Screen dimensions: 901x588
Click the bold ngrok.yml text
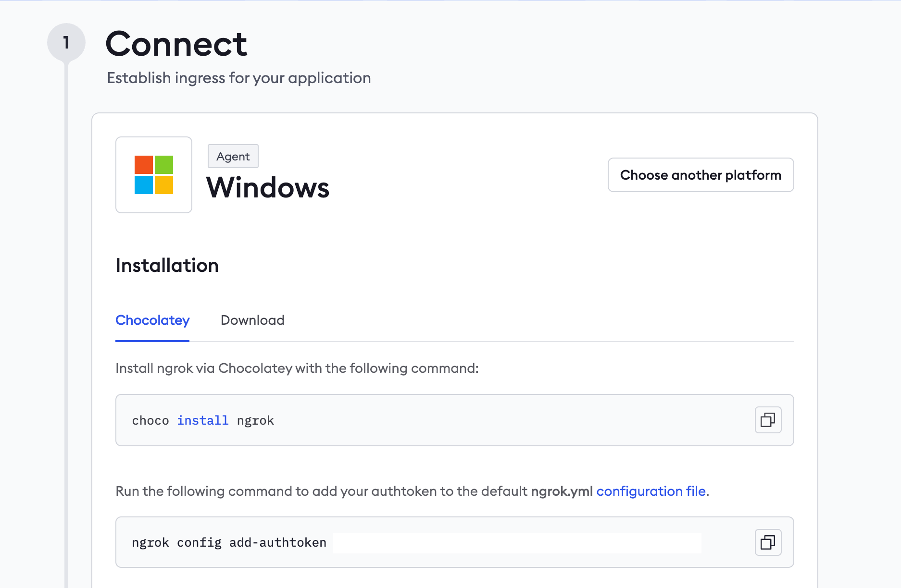click(x=562, y=491)
